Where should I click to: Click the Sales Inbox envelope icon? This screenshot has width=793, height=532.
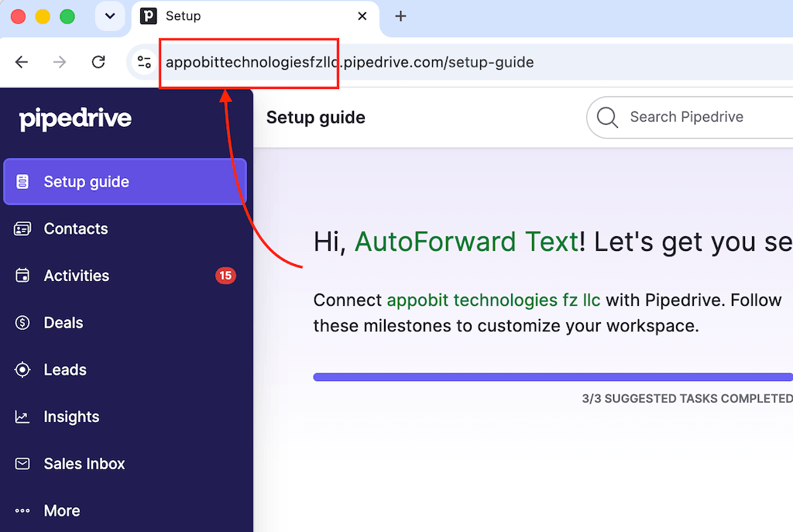click(x=22, y=464)
